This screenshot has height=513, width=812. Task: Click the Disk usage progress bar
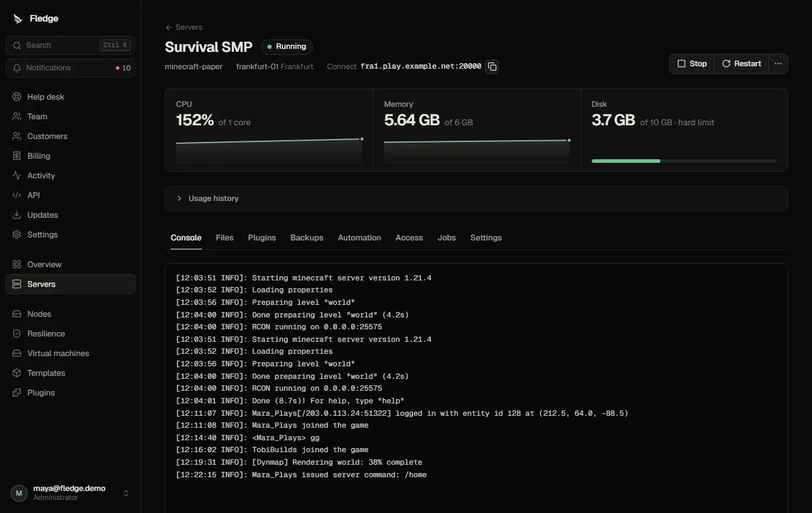coord(684,161)
